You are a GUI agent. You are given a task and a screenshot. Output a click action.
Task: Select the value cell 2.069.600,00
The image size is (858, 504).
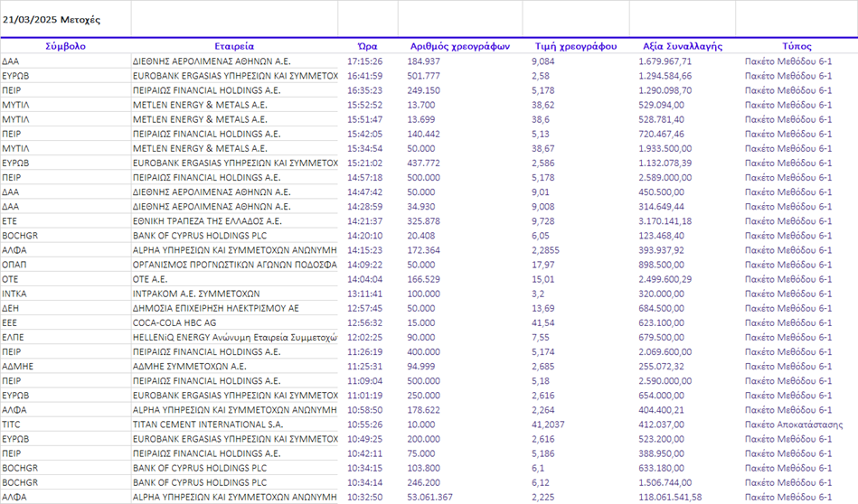click(x=665, y=352)
